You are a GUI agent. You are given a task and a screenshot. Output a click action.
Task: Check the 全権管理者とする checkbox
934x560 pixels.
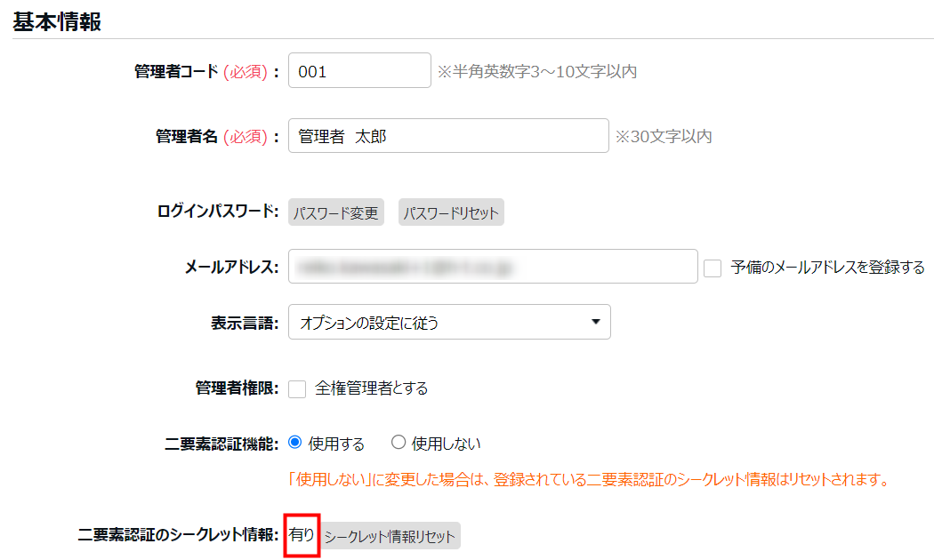pyautogui.click(x=298, y=388)
